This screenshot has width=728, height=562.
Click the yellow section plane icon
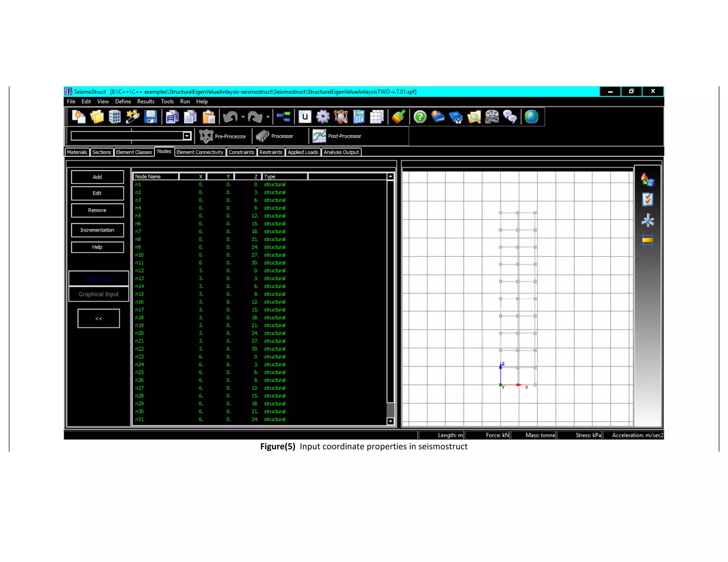tap(647, 241)
